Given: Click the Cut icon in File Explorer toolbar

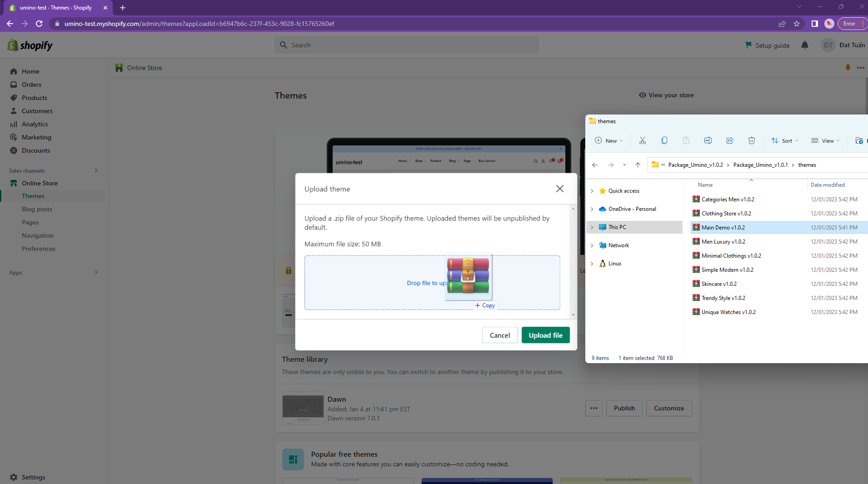Looking at the screenshot, I should [x=642, y=141].
